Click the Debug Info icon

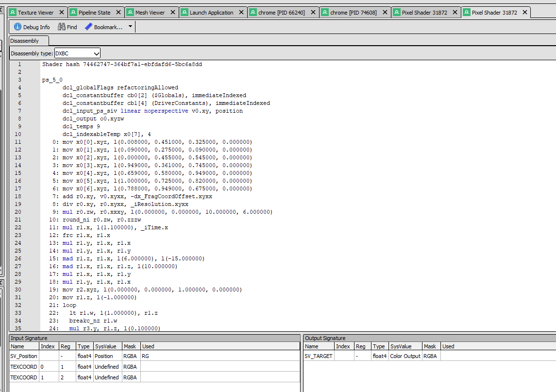click(17, 27)
